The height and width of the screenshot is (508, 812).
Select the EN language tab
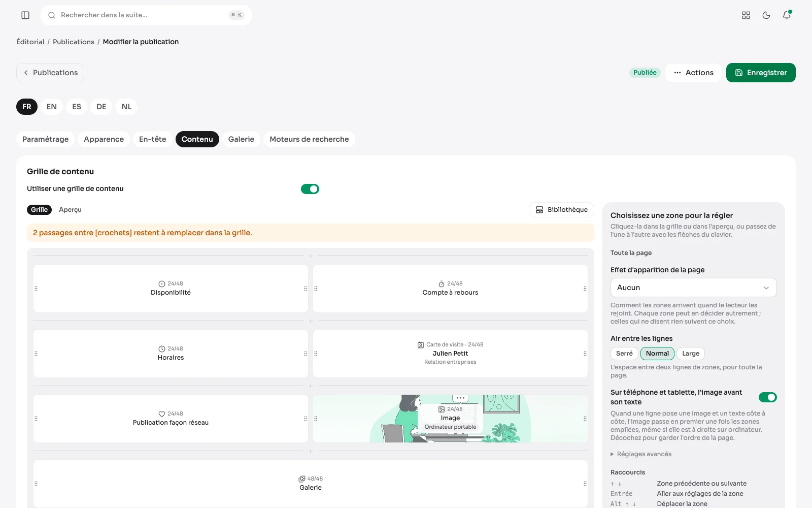pyautogui.click(x=52, y=107)
